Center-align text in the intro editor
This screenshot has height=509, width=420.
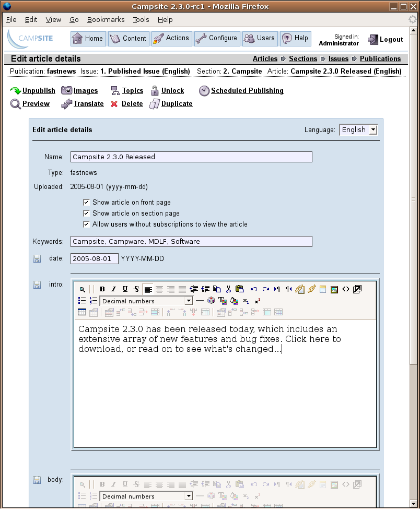159,289
